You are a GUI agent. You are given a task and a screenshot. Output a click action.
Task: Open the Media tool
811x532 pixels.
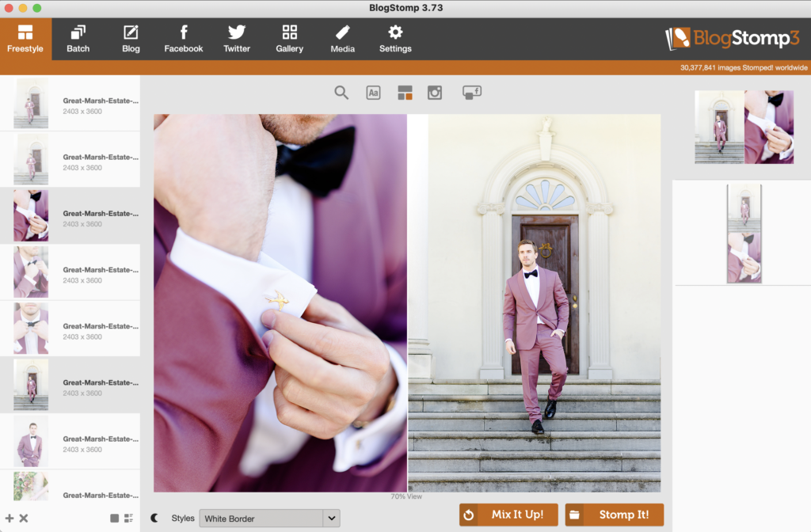[x=342, y=38]
